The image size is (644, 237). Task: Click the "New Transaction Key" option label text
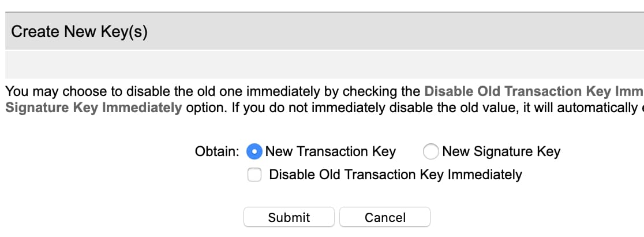(x=330, y=151)
